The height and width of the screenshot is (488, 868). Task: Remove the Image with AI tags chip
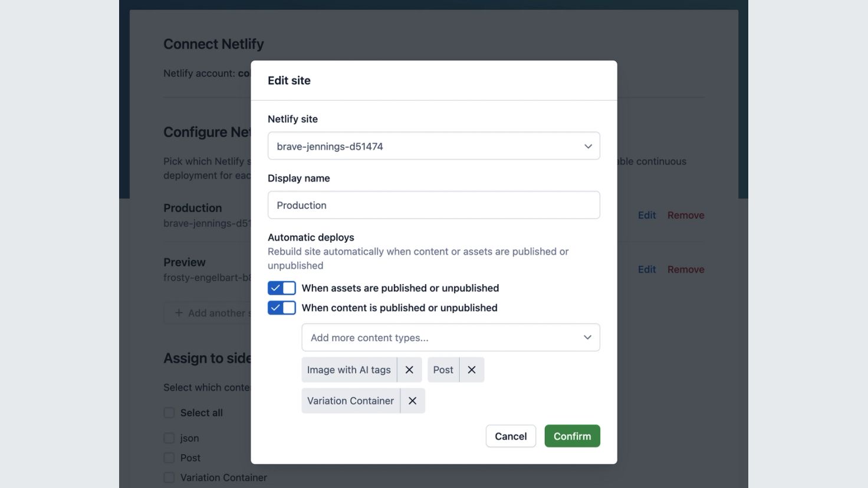[x=409, y=370]
